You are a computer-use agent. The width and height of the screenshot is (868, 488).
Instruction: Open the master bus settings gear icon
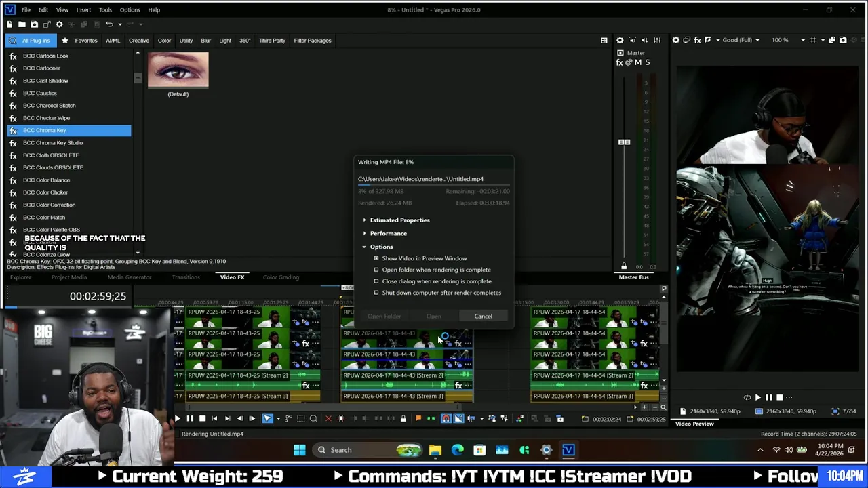coord(620,40)
